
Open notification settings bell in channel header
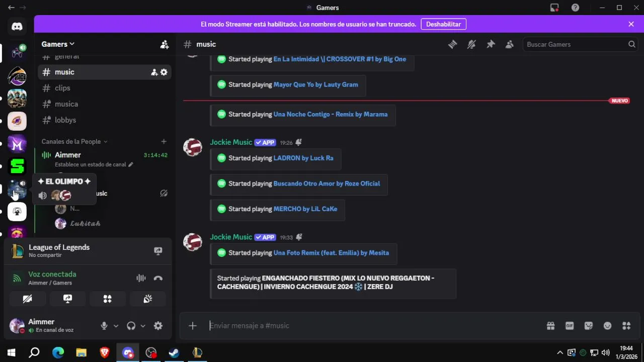[x=471, y=44]
